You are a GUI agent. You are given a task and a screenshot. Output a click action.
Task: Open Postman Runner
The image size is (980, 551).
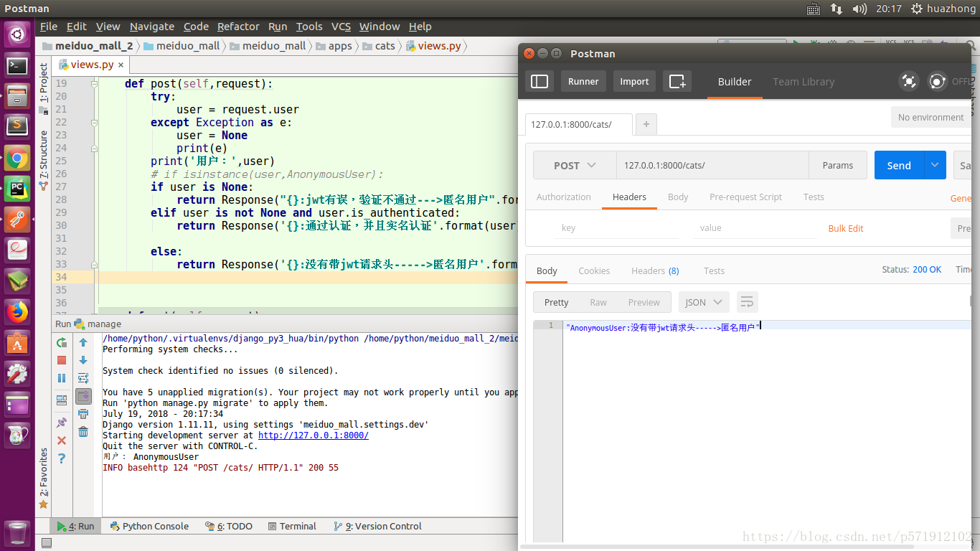point(583,81)
